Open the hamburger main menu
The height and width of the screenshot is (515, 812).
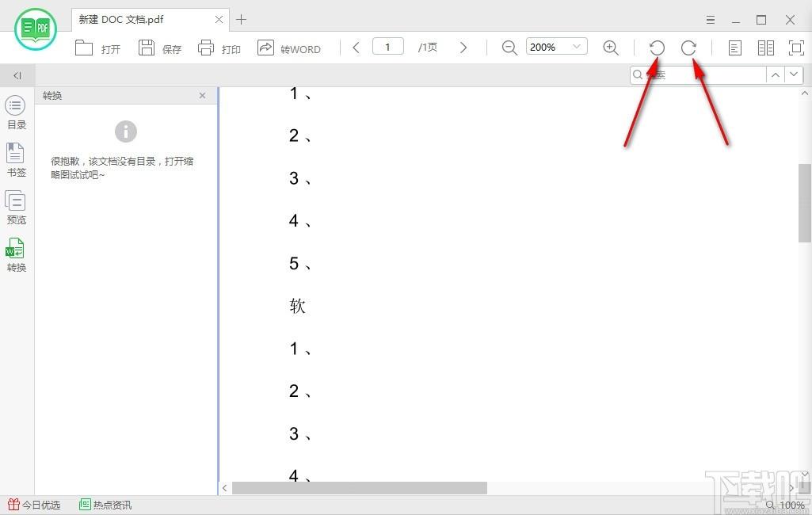711,21
